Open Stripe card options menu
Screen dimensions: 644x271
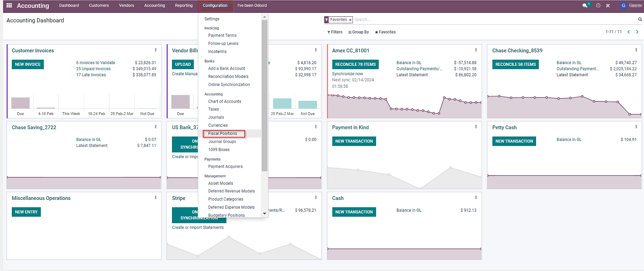(x=316, y=198)
